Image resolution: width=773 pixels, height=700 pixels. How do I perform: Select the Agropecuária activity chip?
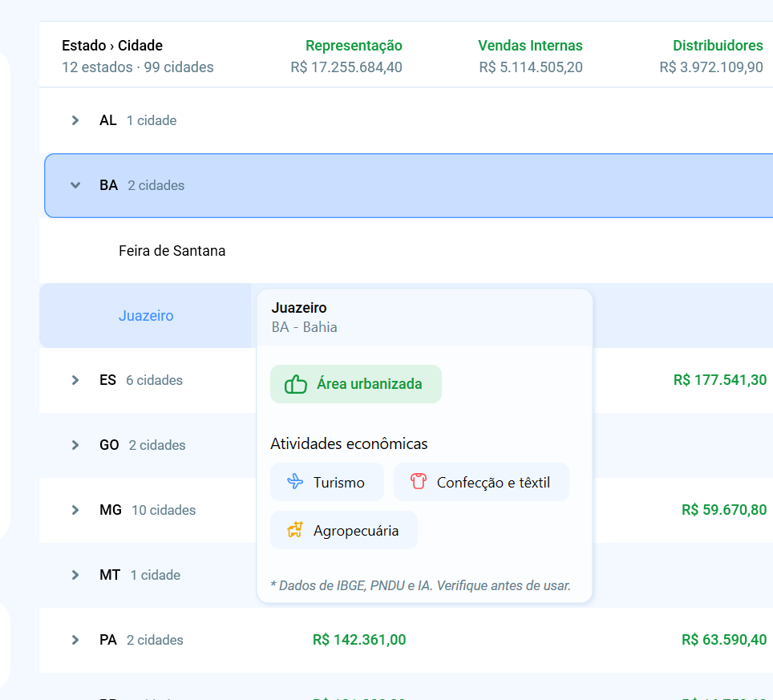point(344,531)
